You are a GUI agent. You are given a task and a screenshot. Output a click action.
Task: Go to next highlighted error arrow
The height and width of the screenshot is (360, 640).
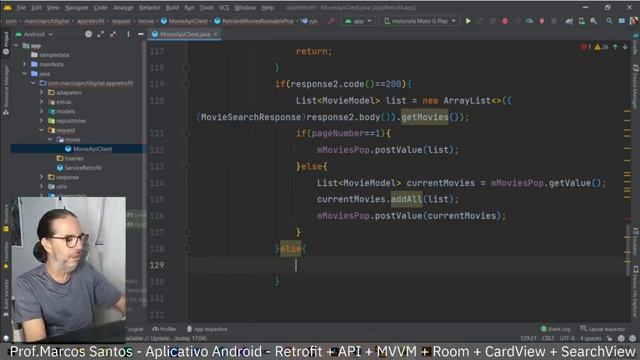tap(625, 47)
